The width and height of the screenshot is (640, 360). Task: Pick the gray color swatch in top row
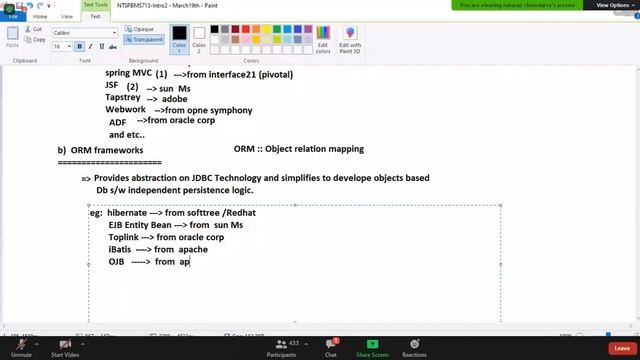click(x=225, y=29)
